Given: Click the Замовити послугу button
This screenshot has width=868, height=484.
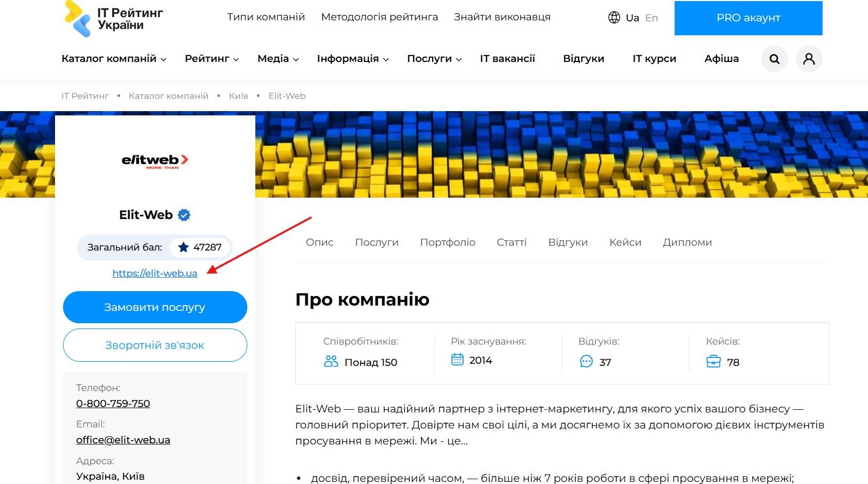Looking at the screenshot, I should coord(155,307).
